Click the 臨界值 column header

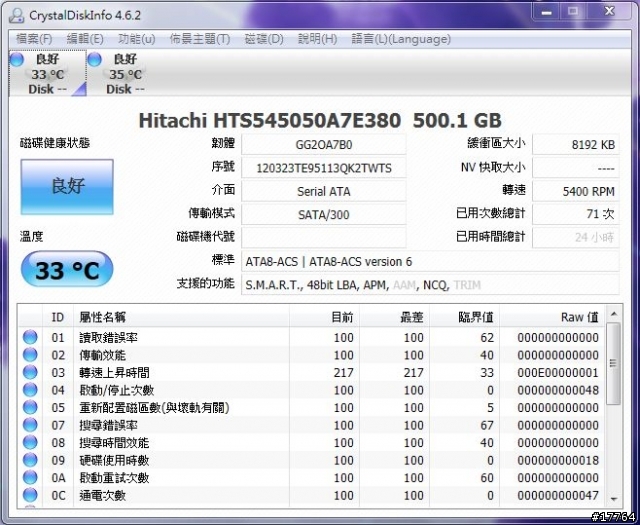click(464, 317)
